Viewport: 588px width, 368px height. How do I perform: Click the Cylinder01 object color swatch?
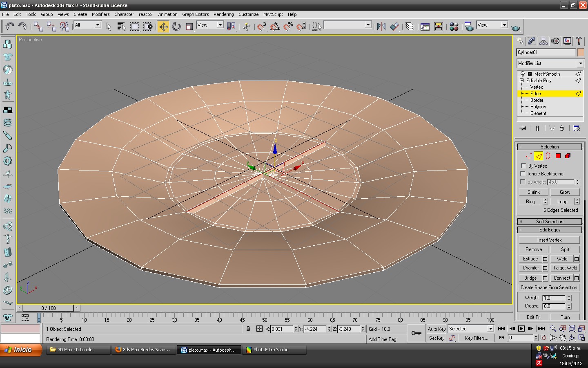pos(581,52)
